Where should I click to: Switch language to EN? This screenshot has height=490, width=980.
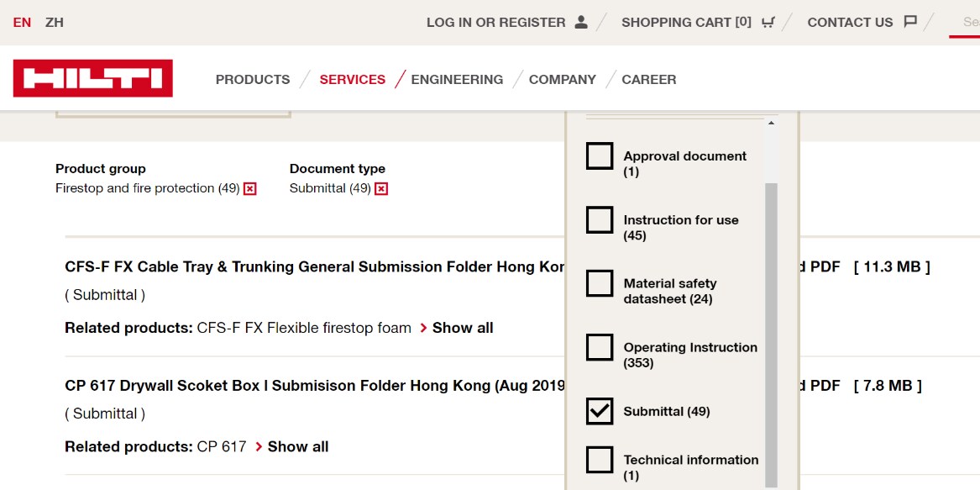(x=22, y=23)
